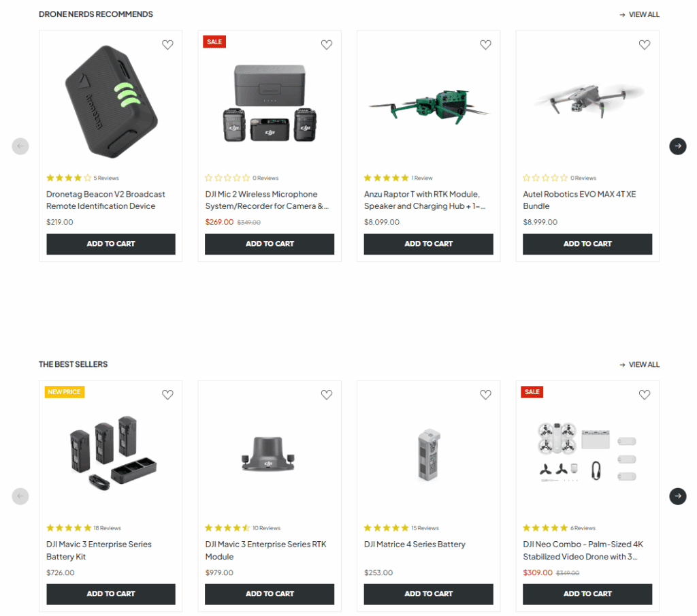Toggle wishlist heart on DJI Mic 2

[x=327, y=45]
